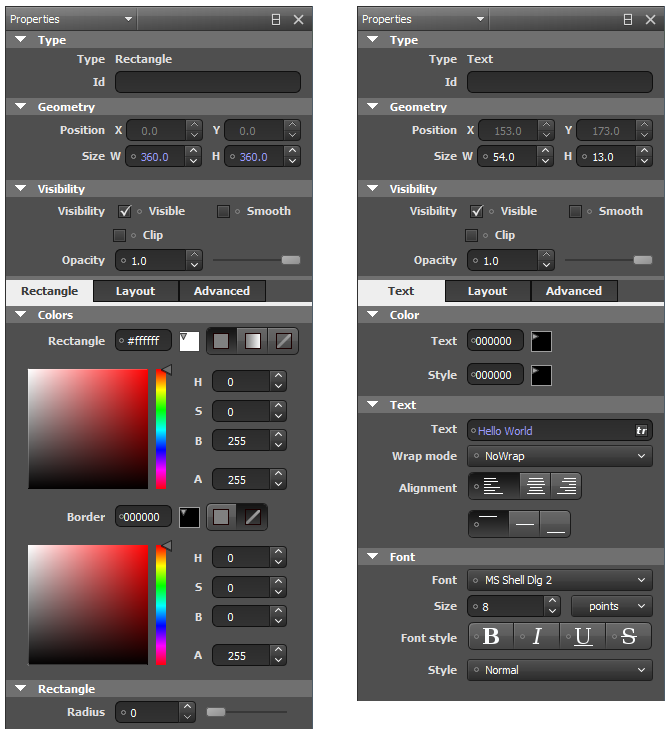The height and width of the screenshot is (735, 670).
Task: Align text center horizontally
Action: pos(535,486)
